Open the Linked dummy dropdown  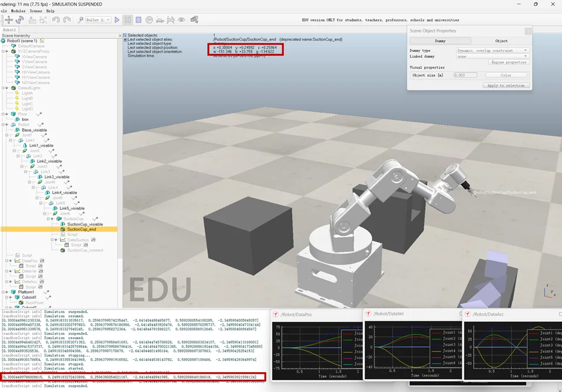492,56
